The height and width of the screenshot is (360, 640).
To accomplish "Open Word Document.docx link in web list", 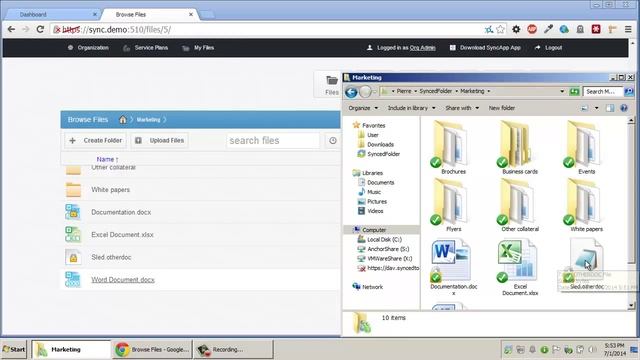I will point(122,280).
